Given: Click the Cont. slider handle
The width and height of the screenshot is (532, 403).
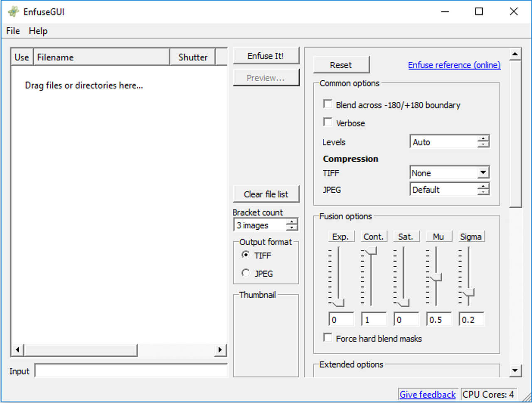Looking at the screenshot, I should (371, 251).
